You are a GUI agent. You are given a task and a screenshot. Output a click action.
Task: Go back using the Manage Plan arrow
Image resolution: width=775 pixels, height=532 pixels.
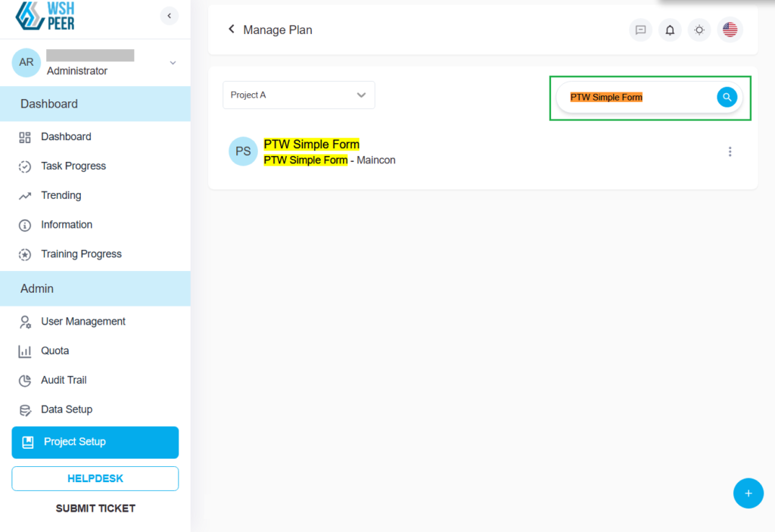tap(232, 30)
